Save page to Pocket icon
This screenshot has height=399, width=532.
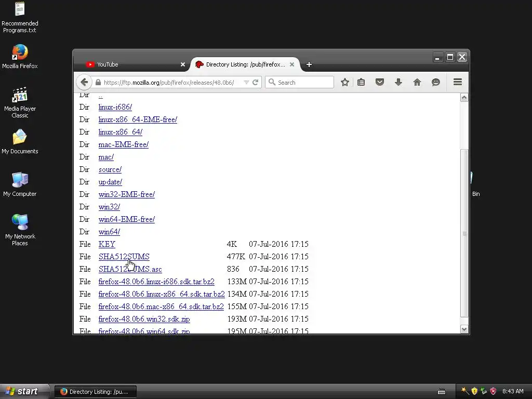380,82
